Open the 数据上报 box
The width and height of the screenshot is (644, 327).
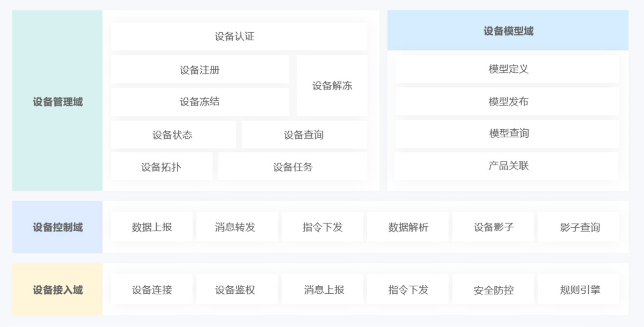pyautogui.click(x=152, y=227)
